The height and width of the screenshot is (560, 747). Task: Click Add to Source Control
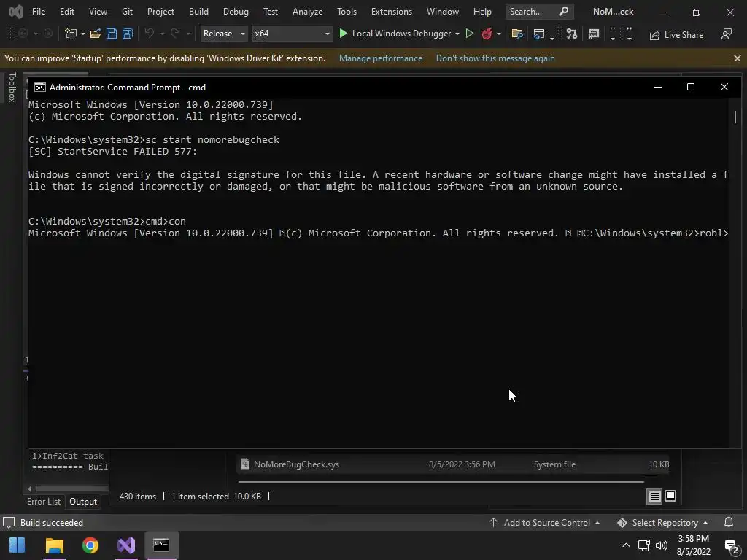click(x=544, y=522)
